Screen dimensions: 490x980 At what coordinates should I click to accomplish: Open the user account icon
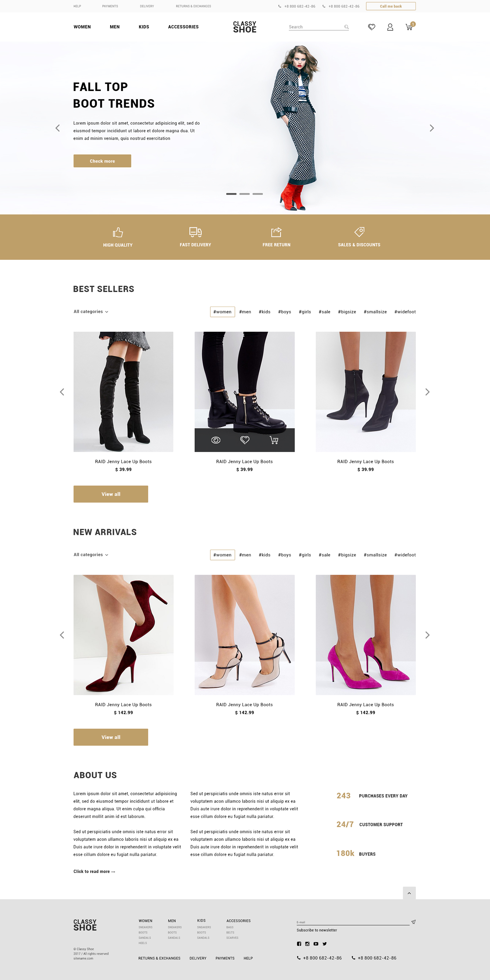click(390, 27)
